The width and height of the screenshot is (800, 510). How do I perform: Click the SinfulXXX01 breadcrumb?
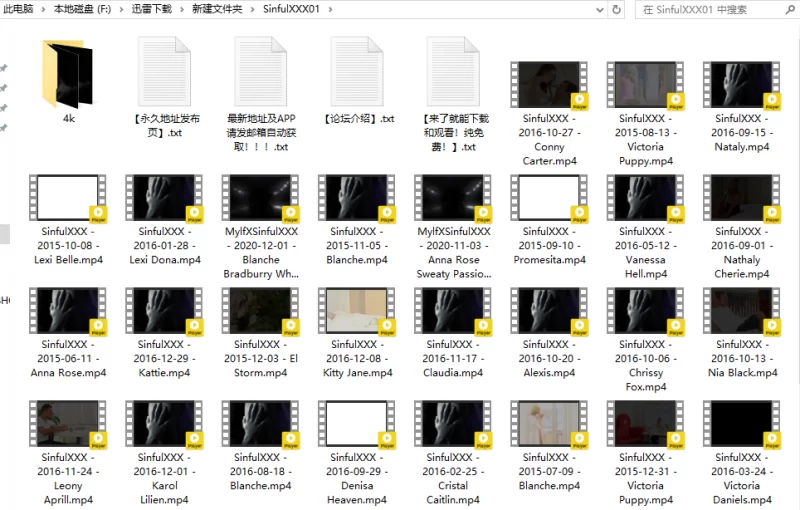[x=291, y=9]
